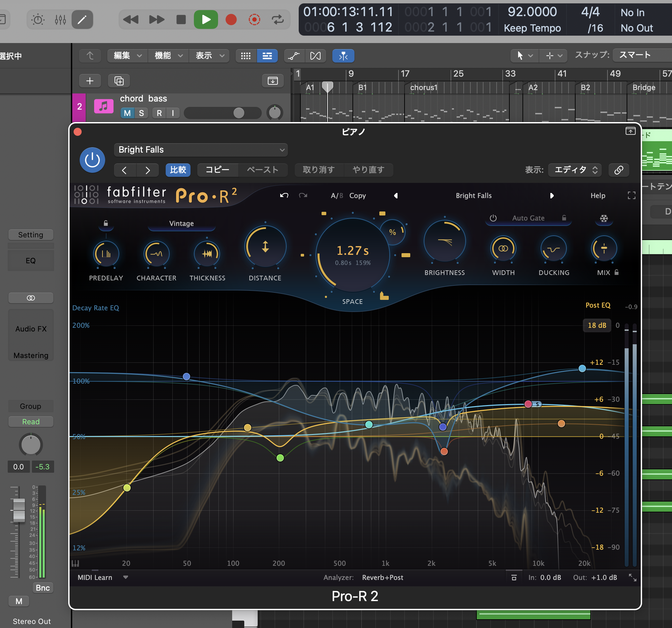The width and height of the screenshot is (672, 628).
Task: Rewind the transport
Action: click(130, 19)
